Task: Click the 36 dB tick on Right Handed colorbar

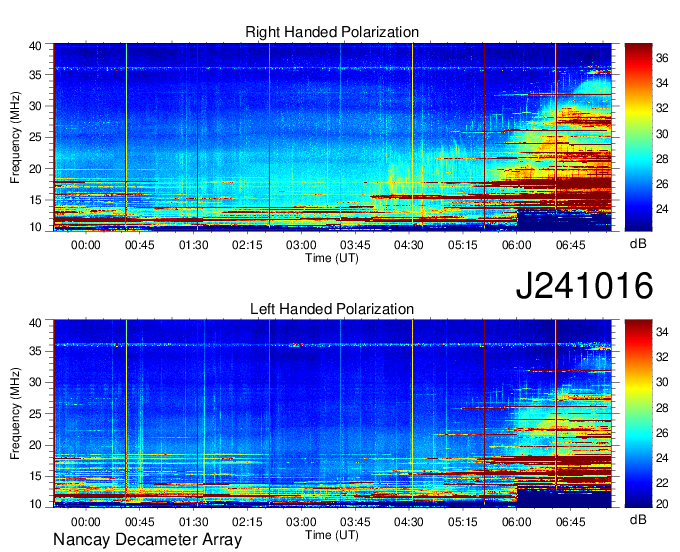Action: tap(662, 58)
